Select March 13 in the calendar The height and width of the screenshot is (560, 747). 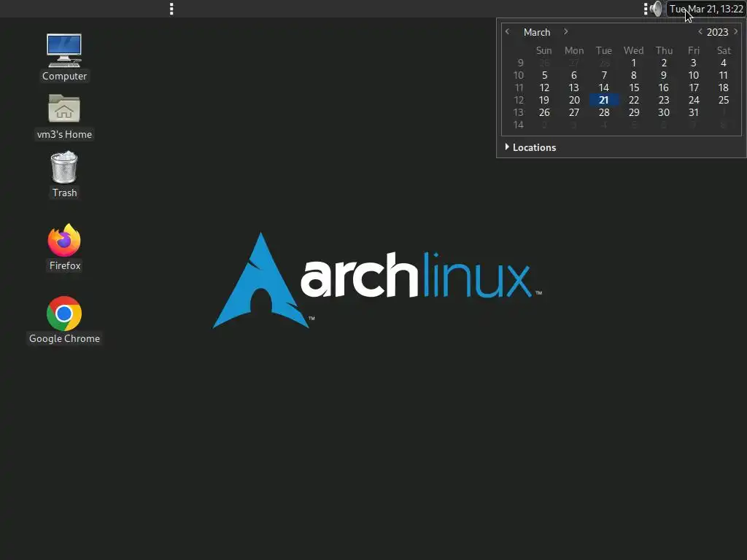tap(573, 87)
